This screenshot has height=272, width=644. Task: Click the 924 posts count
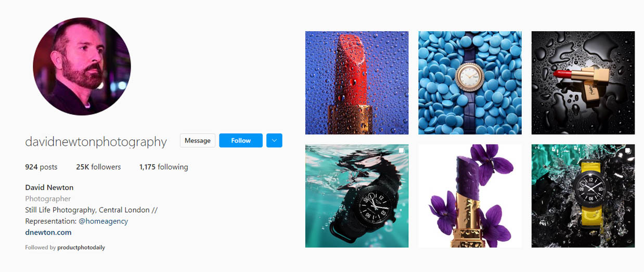tap(41, 167)
